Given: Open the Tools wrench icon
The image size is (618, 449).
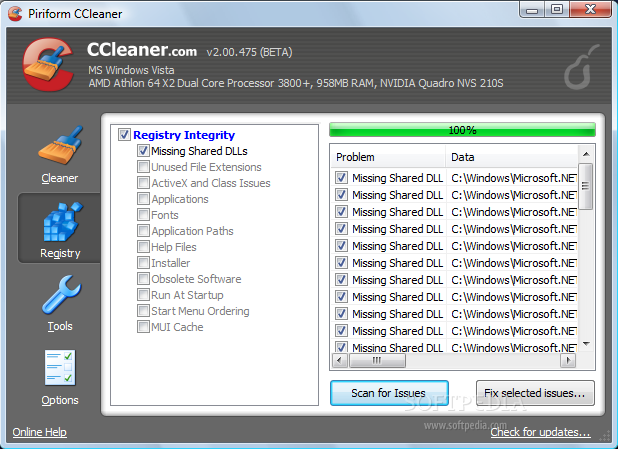Looking at the screenshot, I should (x=61, y=295).
